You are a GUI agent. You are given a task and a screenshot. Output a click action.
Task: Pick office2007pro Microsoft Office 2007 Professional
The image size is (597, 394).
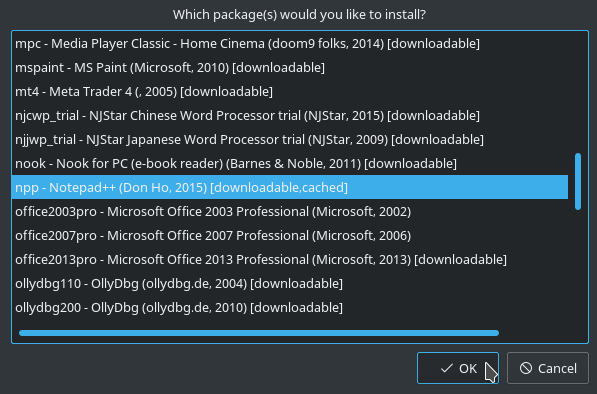[290, 235]
